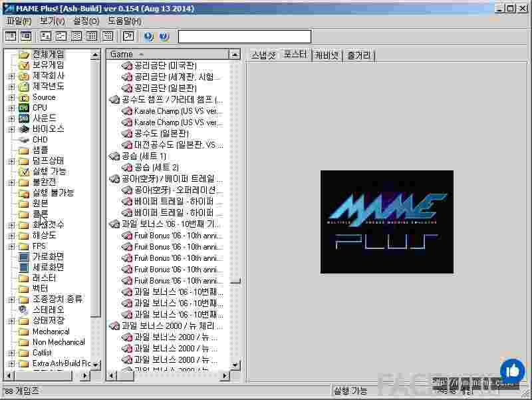532x400 pixels.
Task: Expand the Catlist tree node
Action: (x=11, y=353)
